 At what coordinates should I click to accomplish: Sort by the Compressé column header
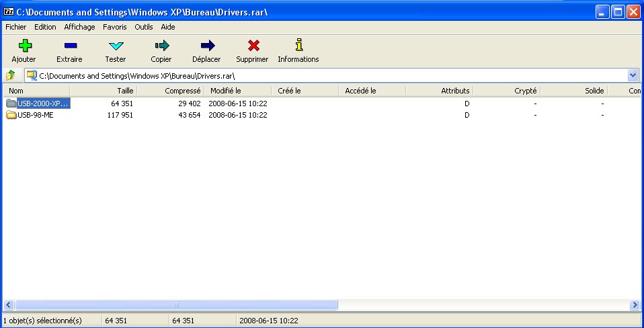(x=171, y=91)
